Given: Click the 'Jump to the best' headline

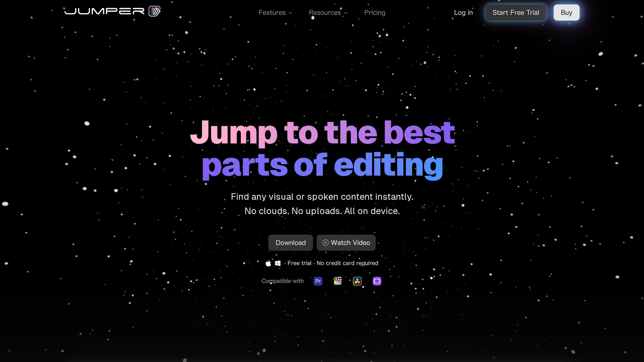Looking at the screenshot, I should click(x=322, y=133).
